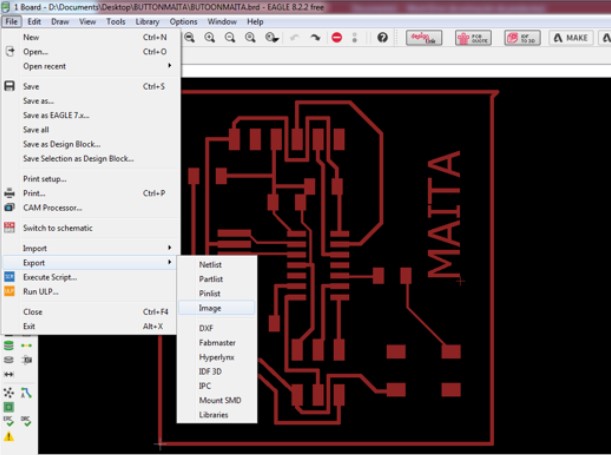Open the Draw menu
The width and height of the screenshot is (611, 455).
point(60,21)
